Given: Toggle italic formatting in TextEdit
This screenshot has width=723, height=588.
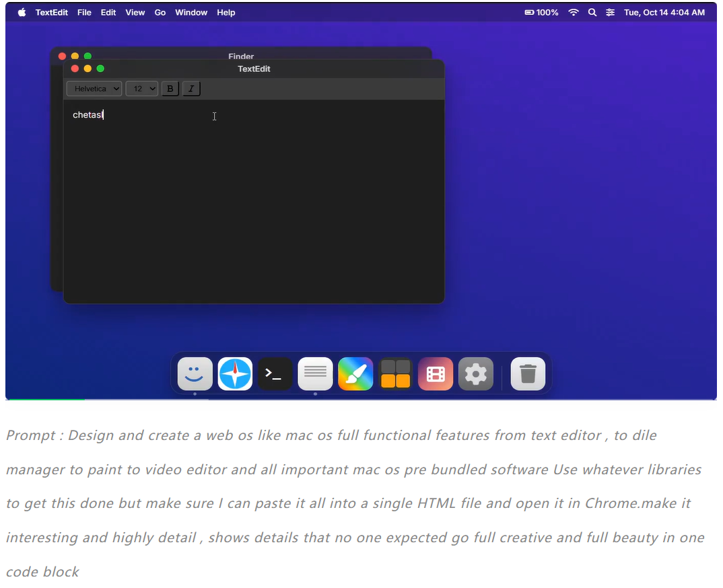Looking at the screenshot, I should coord(191,89).
